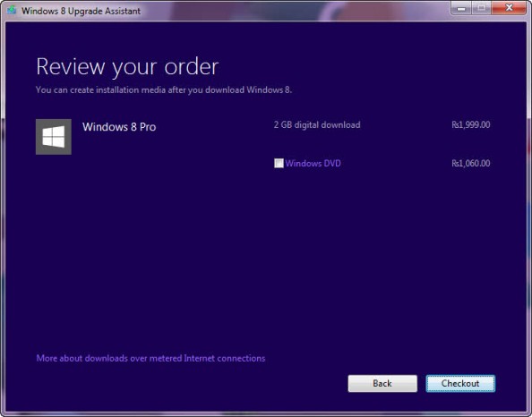
Task: Click the Rs1,060.00 DVD price
Action: (x=470, y=164)
